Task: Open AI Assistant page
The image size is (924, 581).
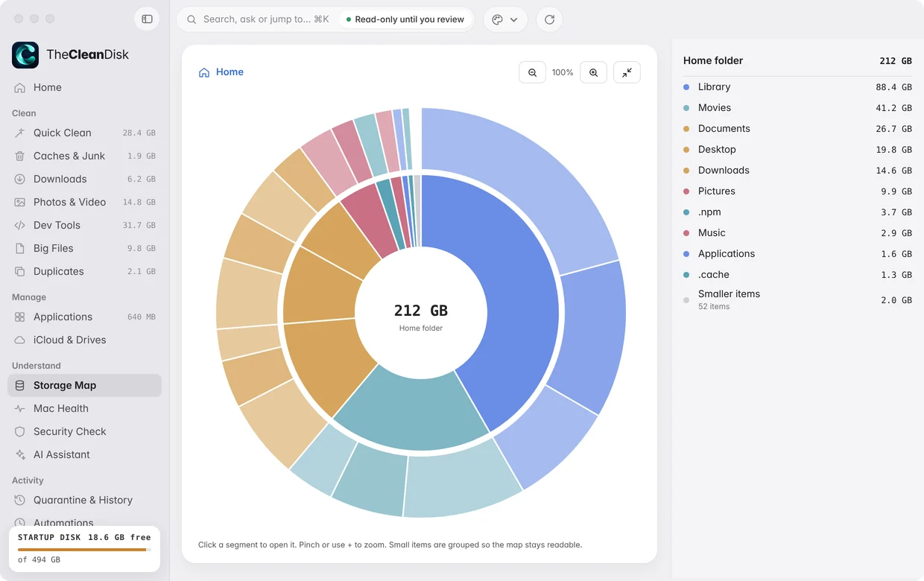Action: pyautogui.click(x=84, y=454)
